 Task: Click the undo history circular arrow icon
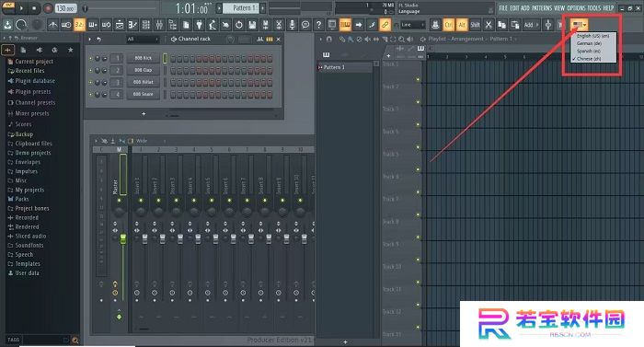click(238, 25)
